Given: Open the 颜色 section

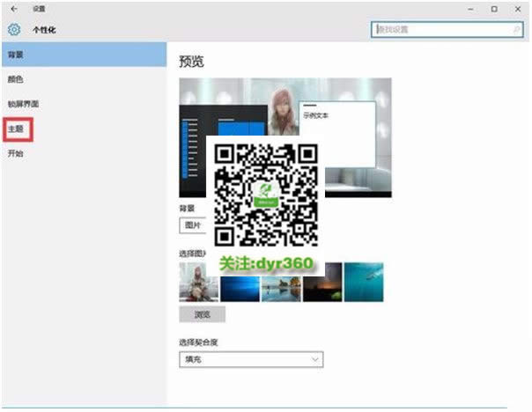Looking at the screenshot, I should pyautogui.click(x=16, y=79).
